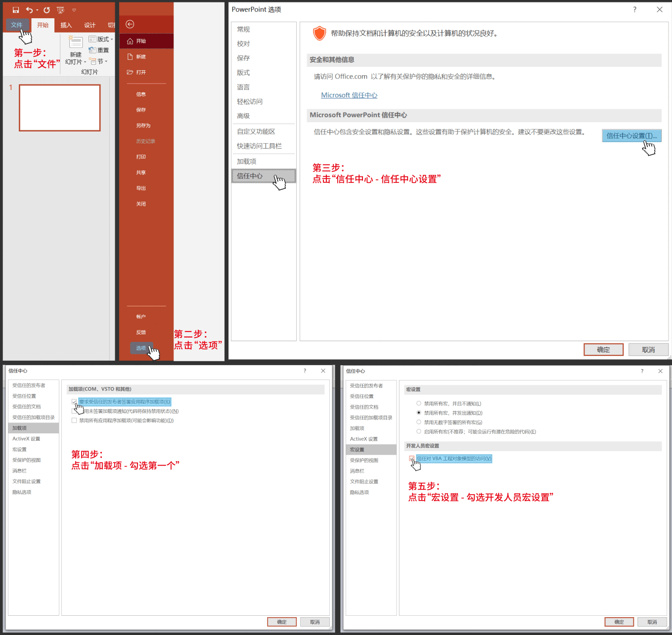Click the Redo/repeat icon

[x=46, y=10]
